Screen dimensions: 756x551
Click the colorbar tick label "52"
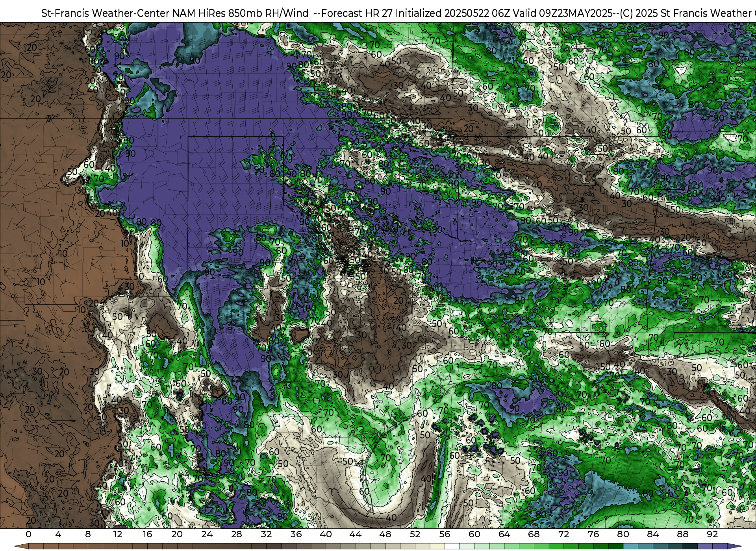coord(415,534)
